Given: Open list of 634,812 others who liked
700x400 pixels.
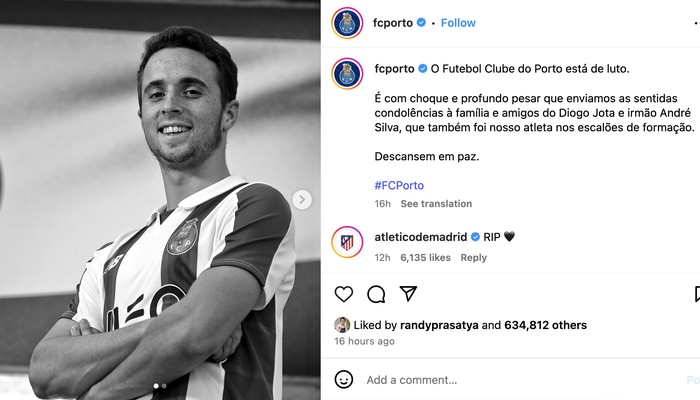Looking at the screenshot, I should [x=545, y=325].
